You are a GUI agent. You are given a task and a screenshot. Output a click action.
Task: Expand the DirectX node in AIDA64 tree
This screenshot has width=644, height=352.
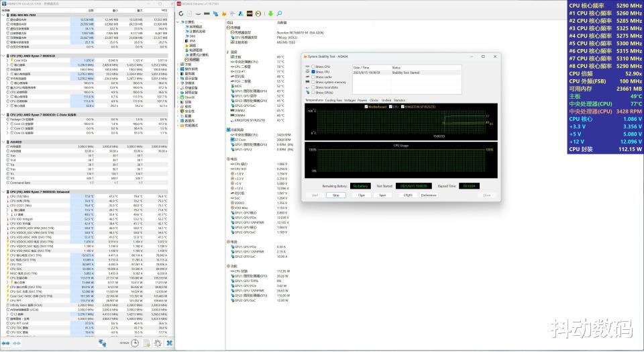pyautogui.click(x=179, y=97)
